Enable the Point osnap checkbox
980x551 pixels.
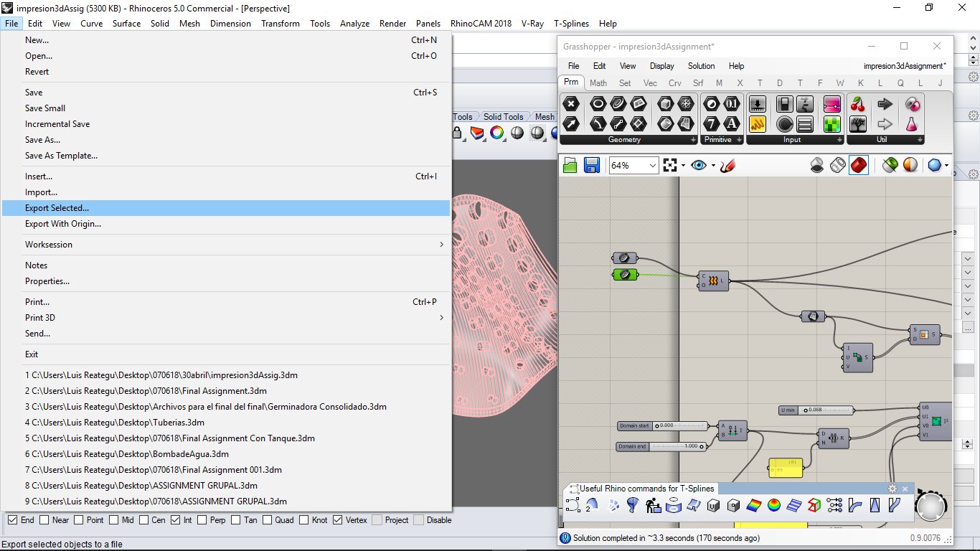(79, 520)
